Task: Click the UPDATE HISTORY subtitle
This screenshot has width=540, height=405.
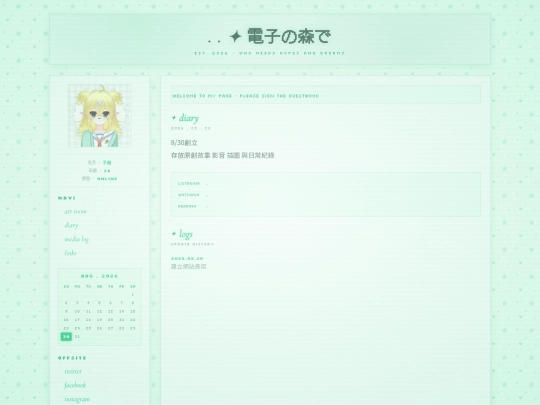Action: click(193, 244)
